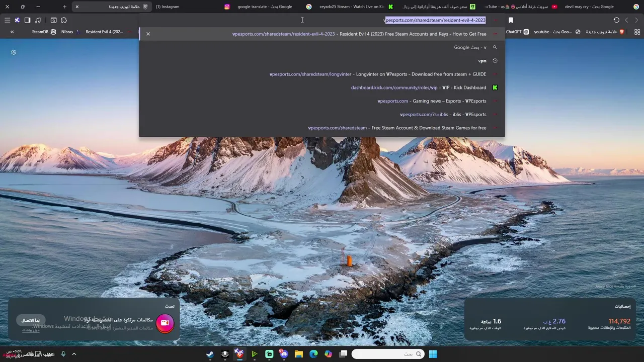Open Microsoft Edge from taskbar
This screenshot has width=644, height=362.
[313, 354]
